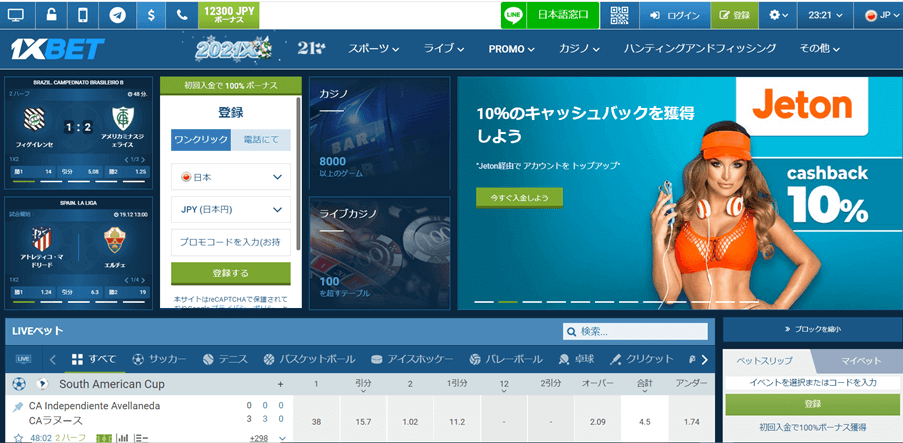Screen dimensions: 903x443
Task: Filter live bets by バスケットボール
Action: [309, 359]
